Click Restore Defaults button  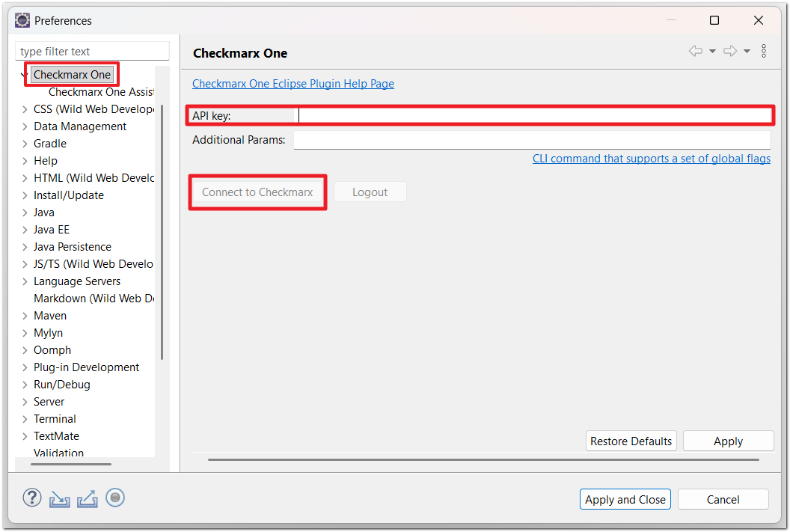631,441
